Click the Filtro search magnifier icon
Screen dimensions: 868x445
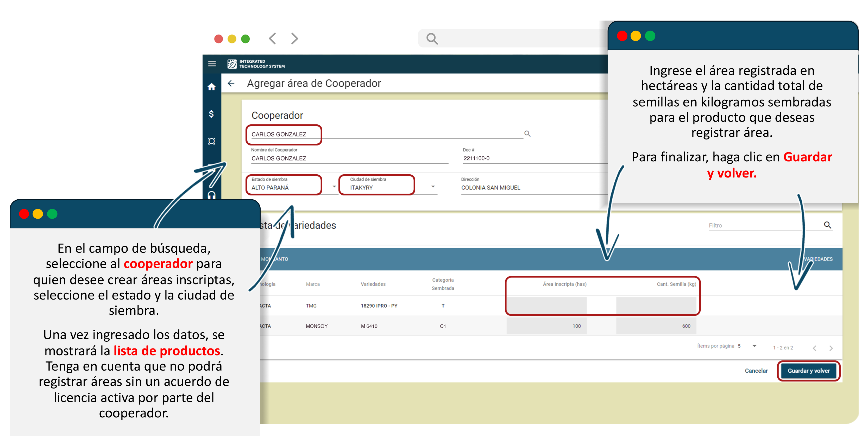827,225
